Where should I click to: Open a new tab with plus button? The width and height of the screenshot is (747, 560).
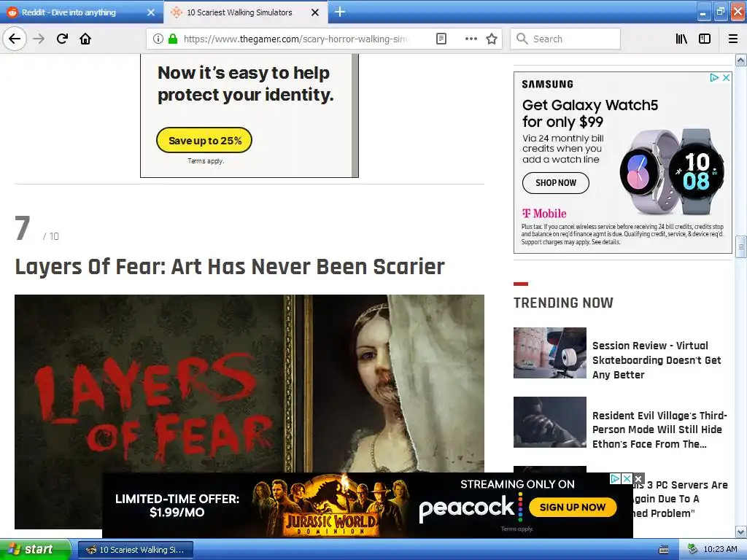tap(340, 12)
